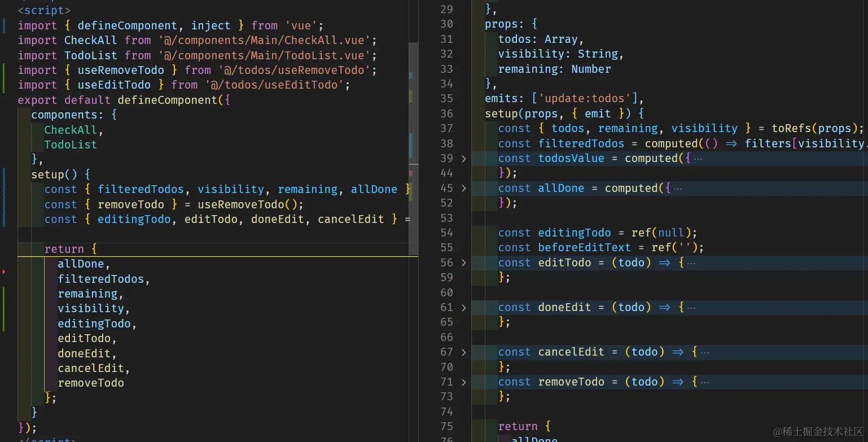Click the '@/todos/useRemoveTodo' import path
This screenshot has height=442, width=868.
[x=294, y=70]
